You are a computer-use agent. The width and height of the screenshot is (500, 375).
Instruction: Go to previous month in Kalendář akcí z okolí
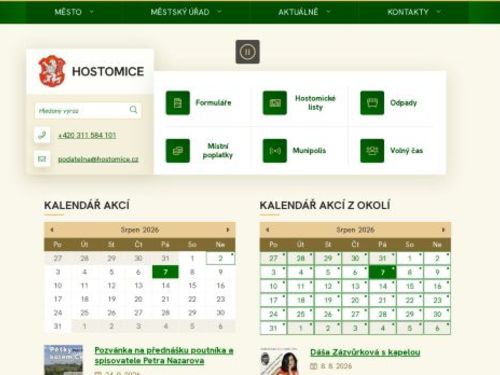point(267,230)
